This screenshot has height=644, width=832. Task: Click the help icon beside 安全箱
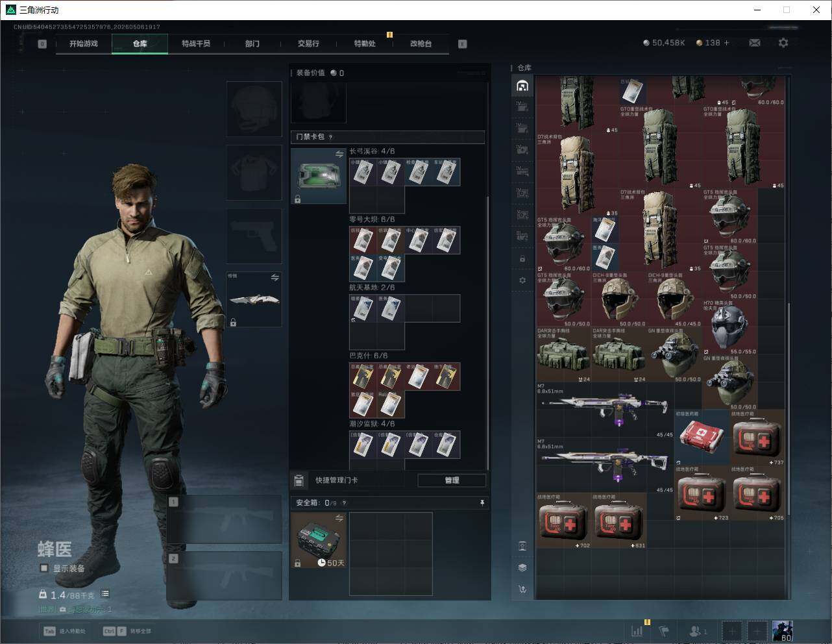[x=344, y=502]
